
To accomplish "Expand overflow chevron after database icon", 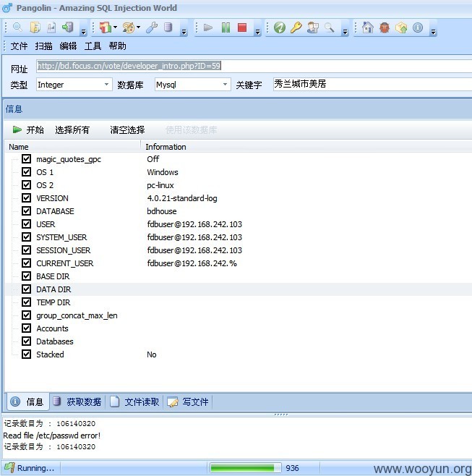I will coord(184,32).
